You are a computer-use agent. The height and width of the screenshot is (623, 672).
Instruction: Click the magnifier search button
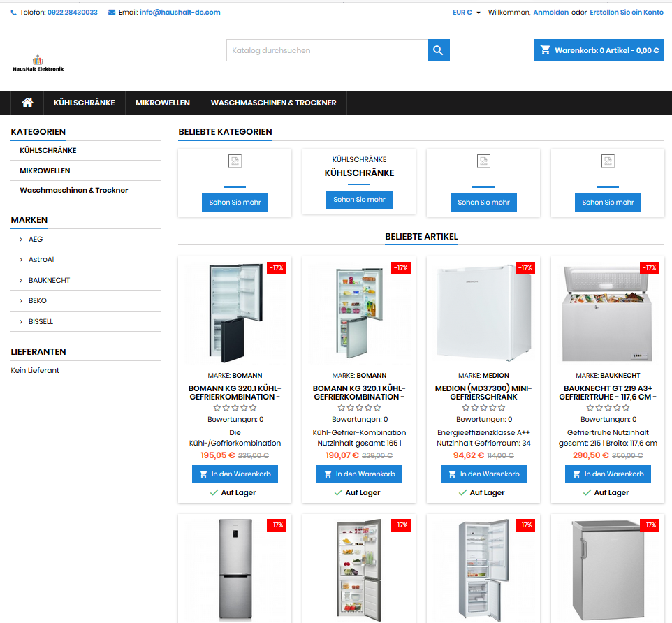438,50
